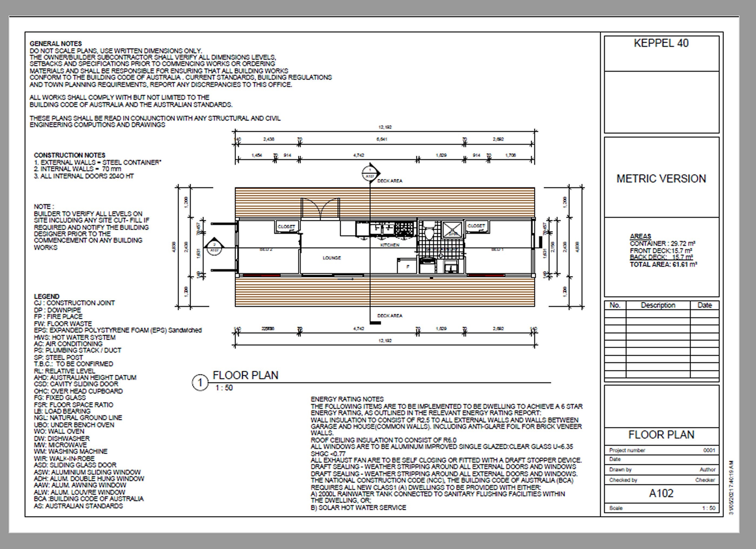This screenshot has width=756, height=549.
Task: Click the 1,706 dimension text
Action: (510, 155)
